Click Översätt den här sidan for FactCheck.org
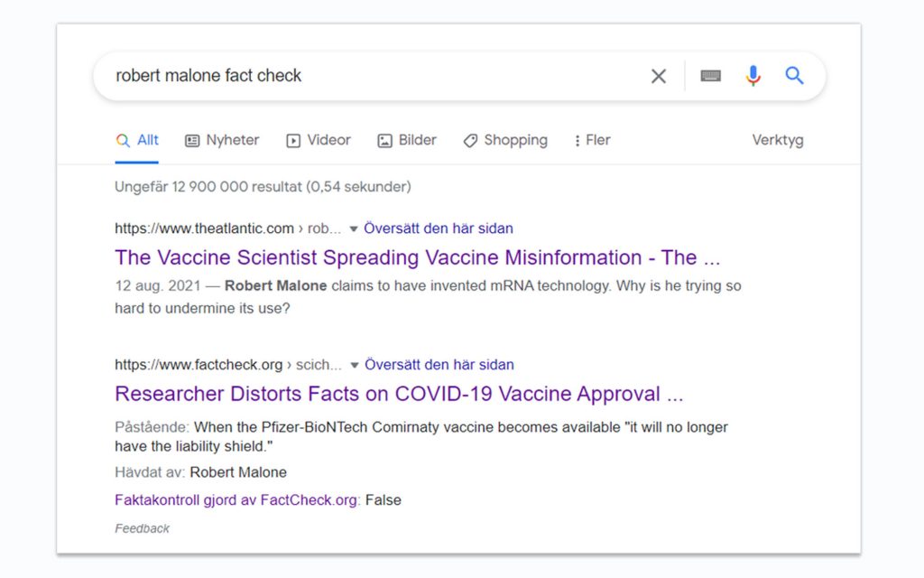Screen dimensions: 924x578 click(x=439, y=365)
